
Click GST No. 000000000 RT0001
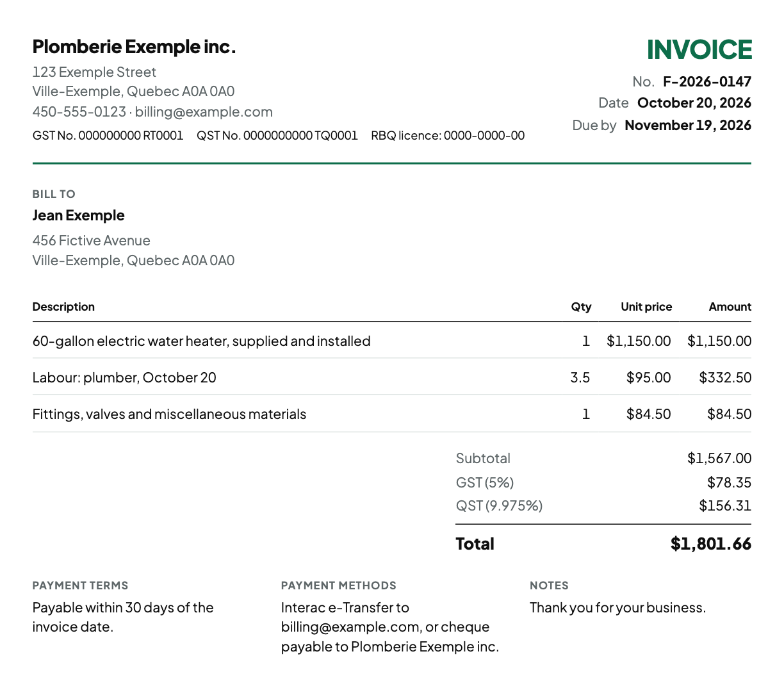108,136
